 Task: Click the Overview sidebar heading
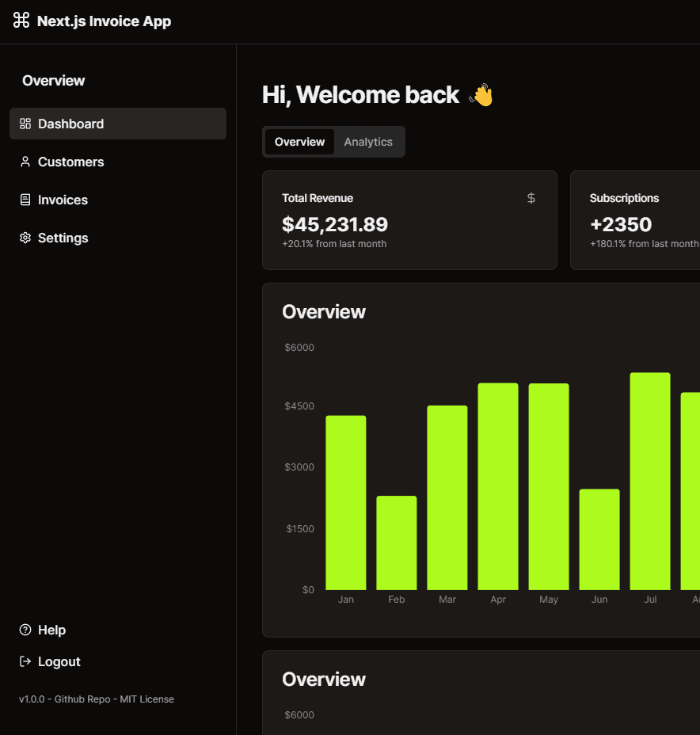[x=53, y=80]
